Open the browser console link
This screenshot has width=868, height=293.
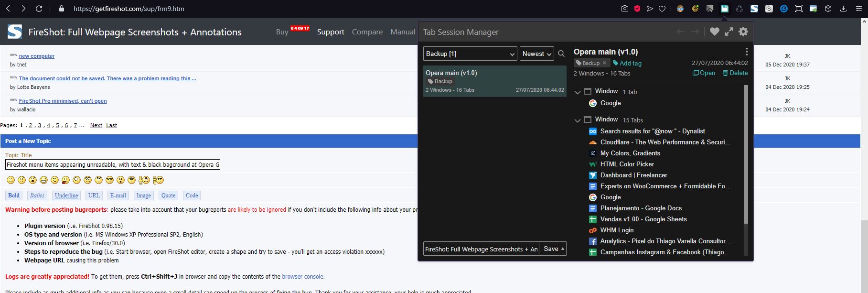tap(303, 277)
